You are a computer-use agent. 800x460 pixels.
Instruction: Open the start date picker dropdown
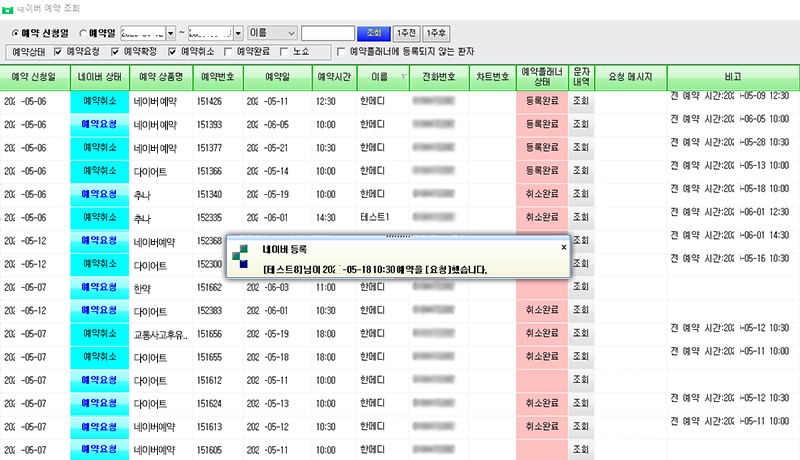[171, 33]
